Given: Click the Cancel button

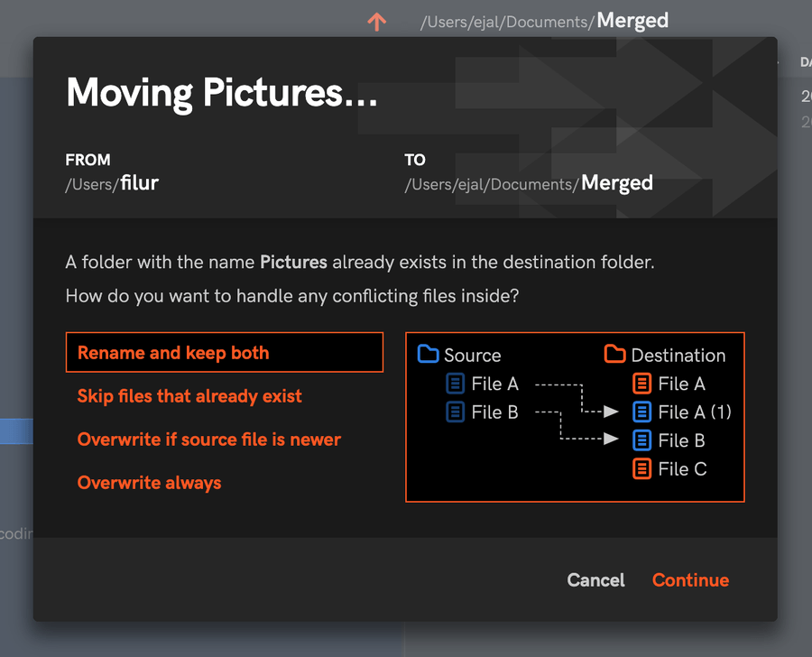Looking at the screenshot, I should (595, 580).
